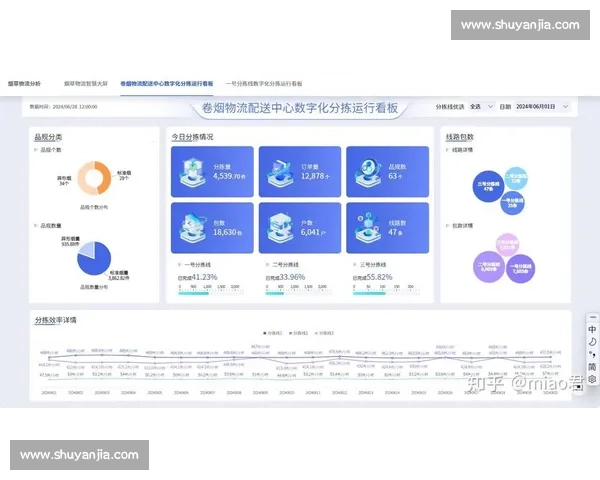Click the 一号分拣线 bubble in 包数详情
600x480 pixels.
click(520, 269)
